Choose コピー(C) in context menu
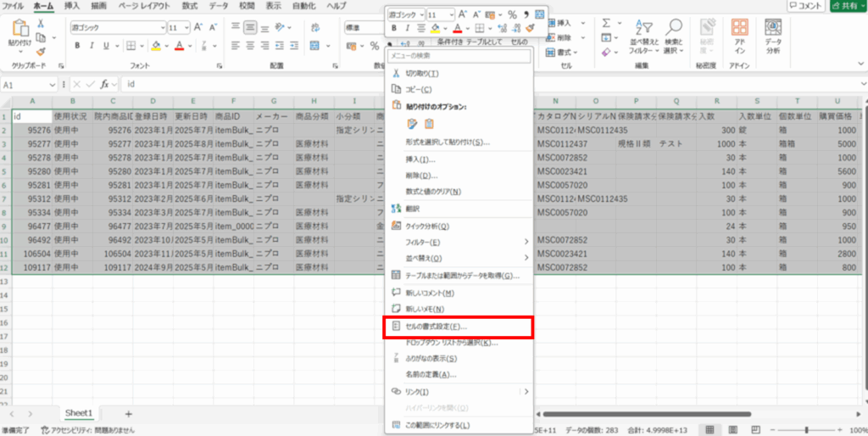Image resolution: width=868 pixels, height=436 pixels. (x=459, y=89)
